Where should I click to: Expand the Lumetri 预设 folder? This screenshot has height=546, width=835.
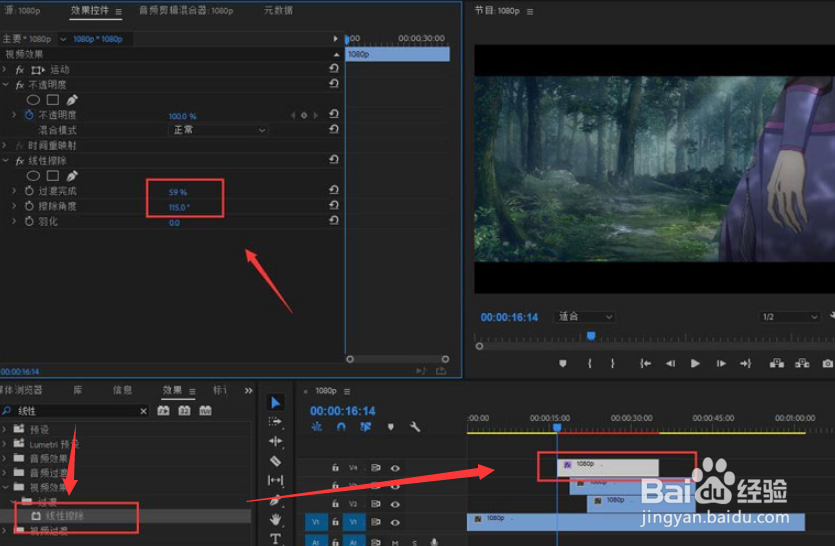[x=5, y=444]
